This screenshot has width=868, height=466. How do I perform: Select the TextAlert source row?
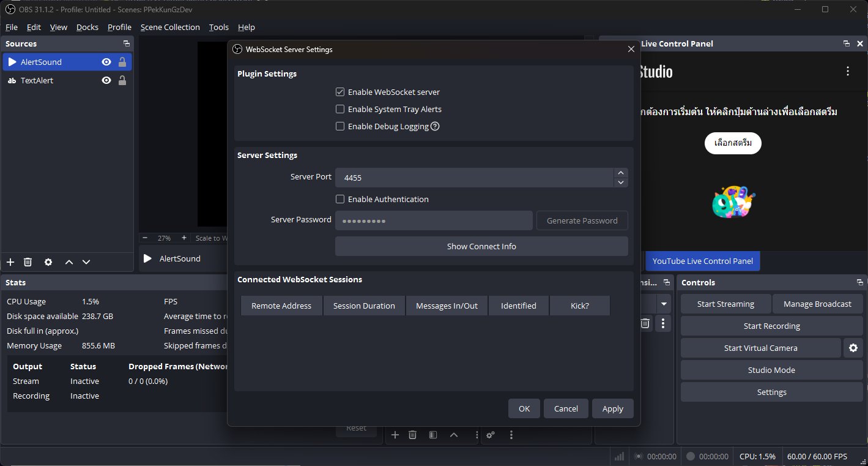[x=67, y=80]
